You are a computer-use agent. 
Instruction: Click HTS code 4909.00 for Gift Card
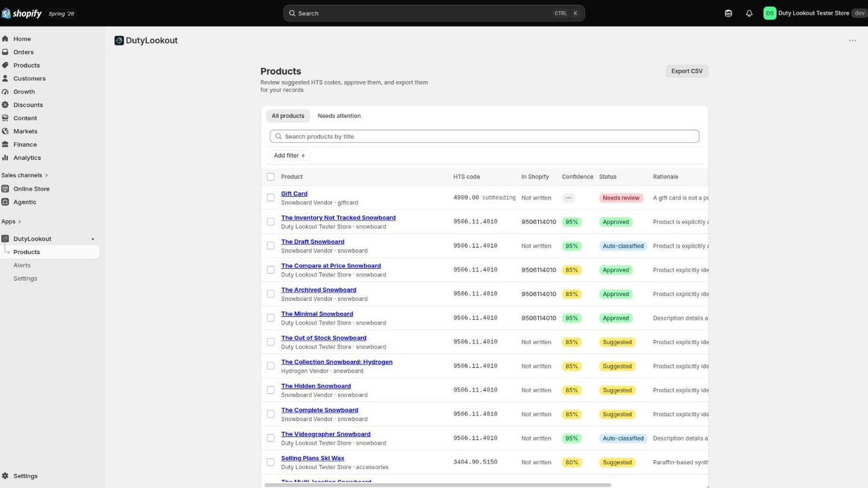point(466,198)
